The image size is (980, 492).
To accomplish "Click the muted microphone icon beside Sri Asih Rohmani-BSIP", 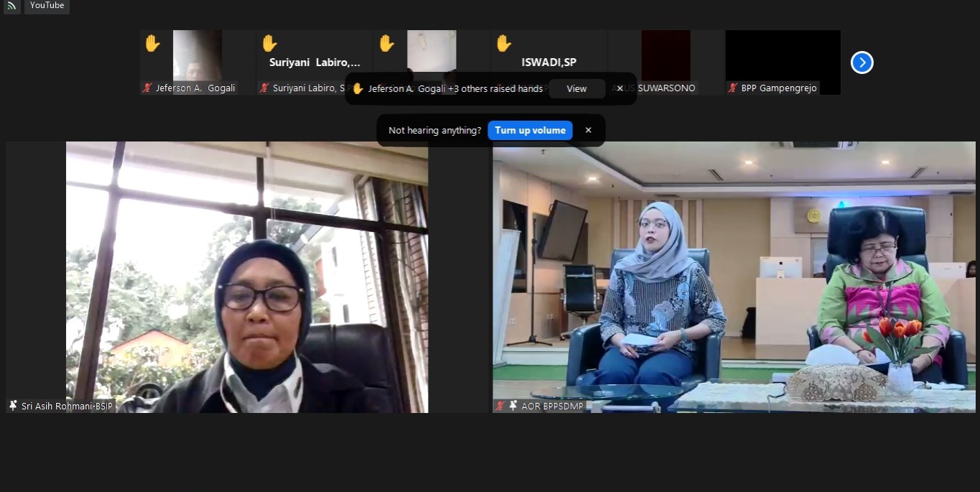I will (11, 405).
